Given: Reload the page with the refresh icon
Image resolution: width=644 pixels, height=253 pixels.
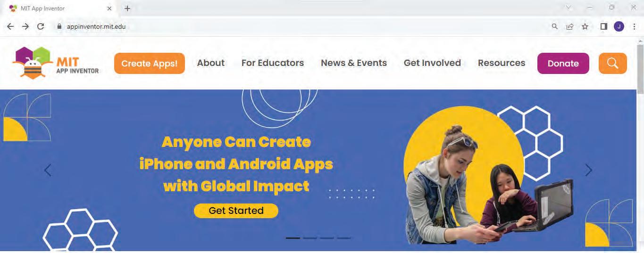Looking at the screenshot, I should click(x=41, y=27).
